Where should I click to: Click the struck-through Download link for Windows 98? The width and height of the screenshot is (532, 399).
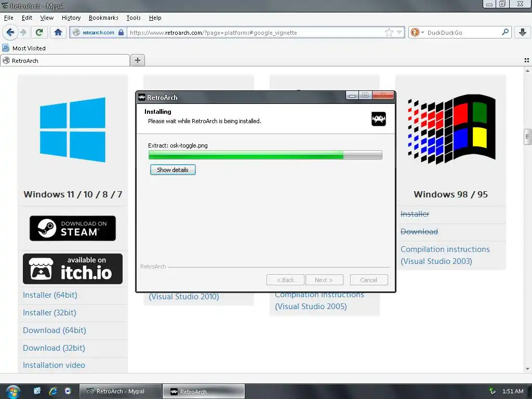(419, 231)
